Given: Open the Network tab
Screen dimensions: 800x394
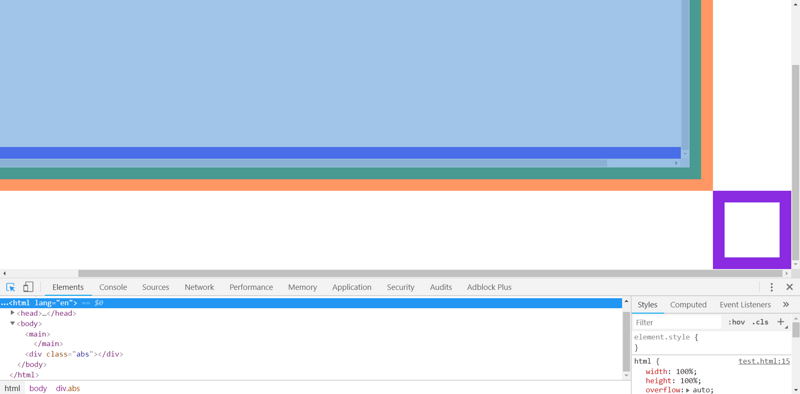Looking at the screenshot, I should click(199, 287).
